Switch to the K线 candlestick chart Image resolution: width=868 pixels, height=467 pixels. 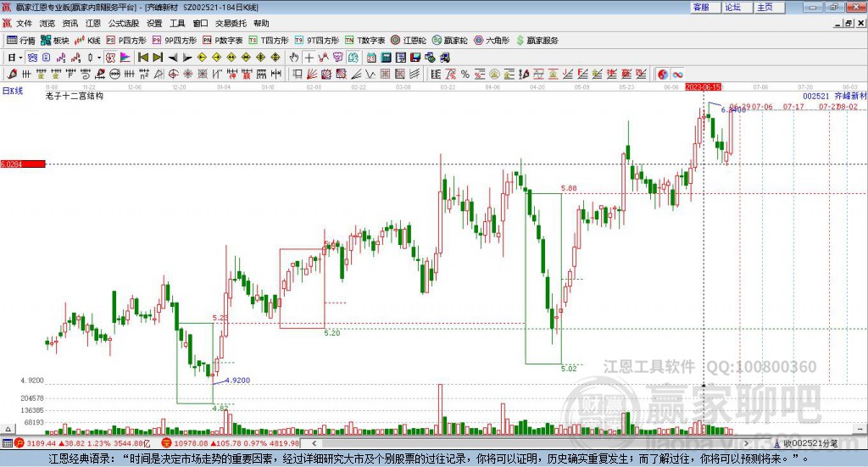pos(87,41)
